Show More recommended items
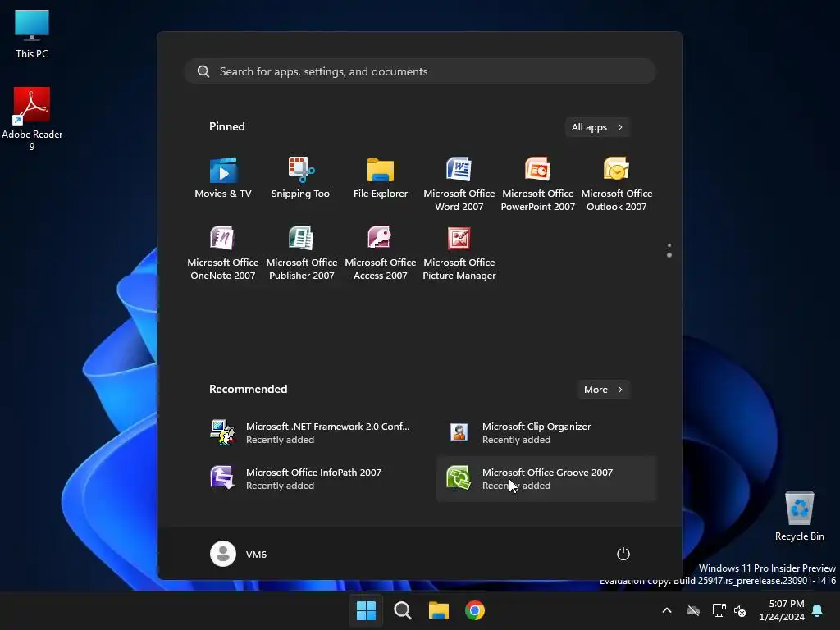 tap(603, 390)
